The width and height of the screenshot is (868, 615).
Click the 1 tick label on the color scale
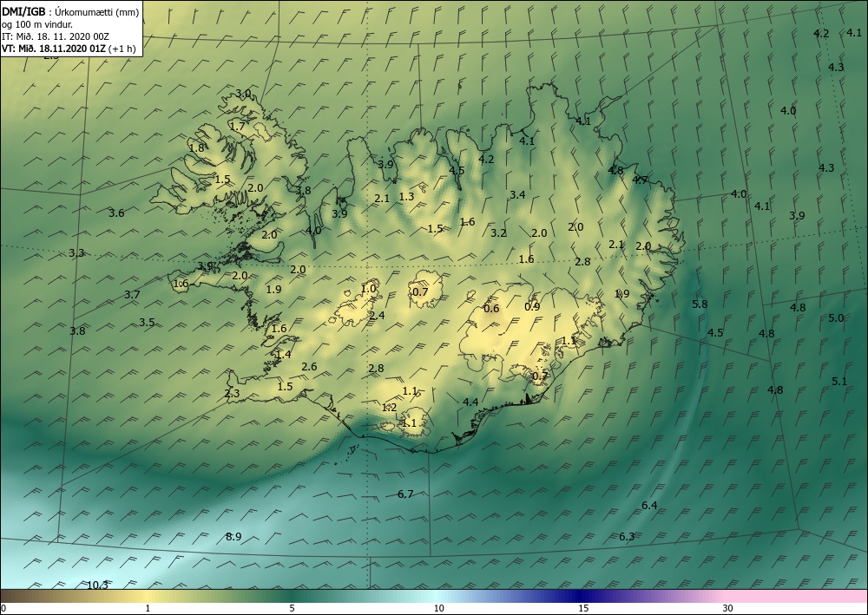[x=148, y=608]
